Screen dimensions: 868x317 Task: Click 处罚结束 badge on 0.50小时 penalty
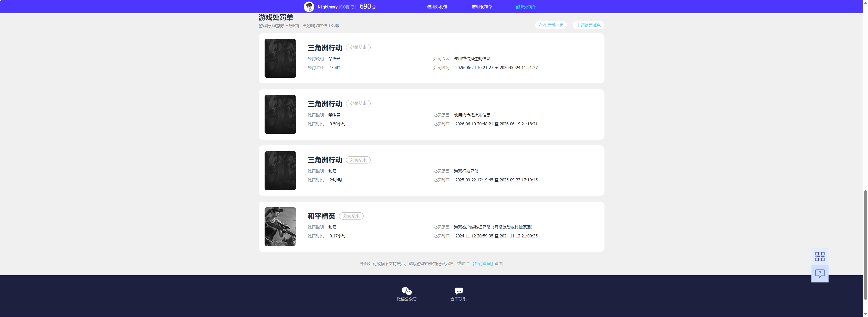(358, 104)
